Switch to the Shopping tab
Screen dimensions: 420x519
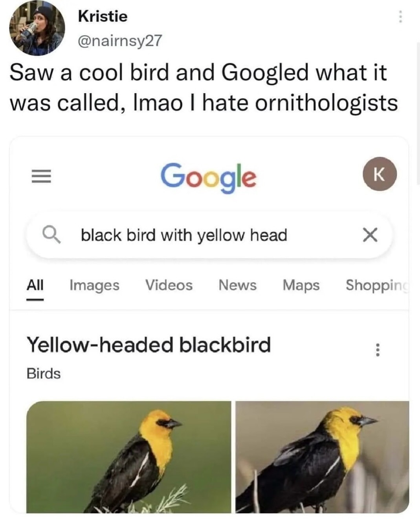377,285
